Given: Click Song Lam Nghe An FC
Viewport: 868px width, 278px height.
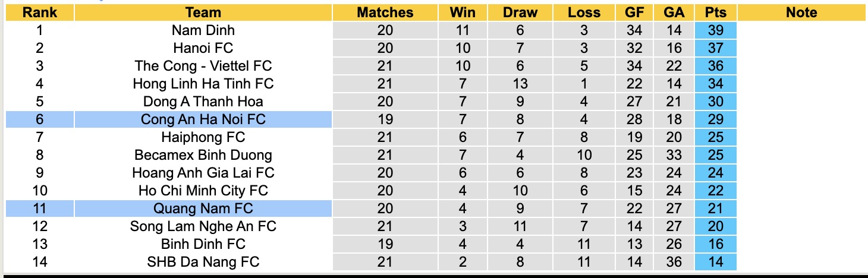Looking at the screenshot, I should pos(203,226).
